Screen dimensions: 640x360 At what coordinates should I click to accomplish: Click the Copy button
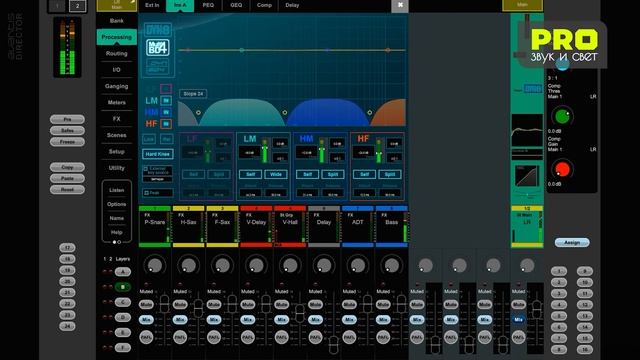point(67,167)
